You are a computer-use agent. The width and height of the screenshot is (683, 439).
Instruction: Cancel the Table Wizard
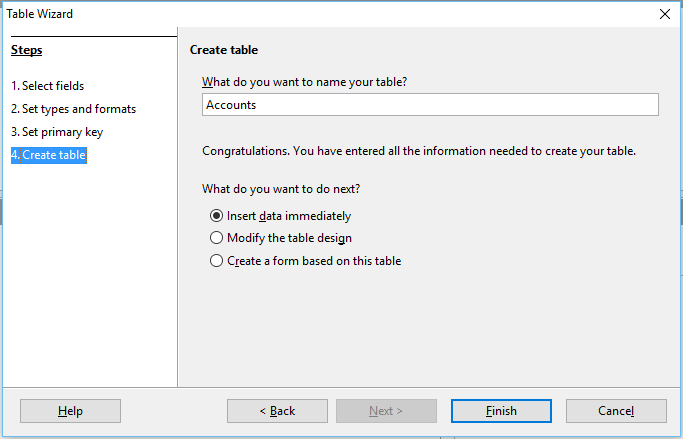(x=616, y=411)
